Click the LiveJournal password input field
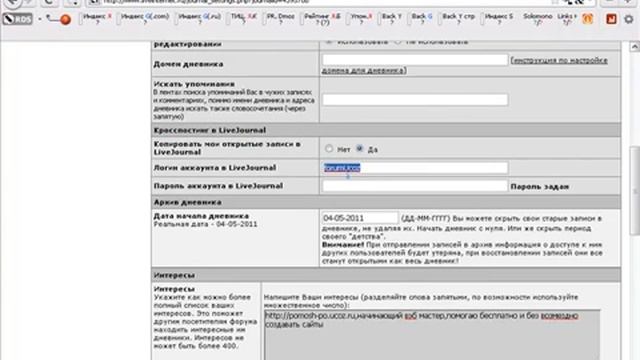This screenshot has height=360, width=640. click(415, 186)
